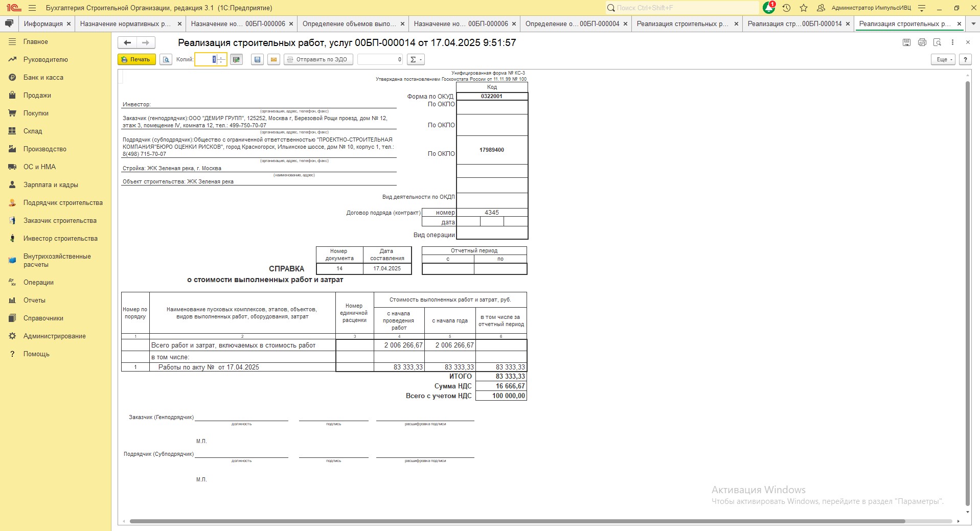Open Администрирование section in sidebar
The width and height of the screenshot is (980, 531).
click(55, 336)
